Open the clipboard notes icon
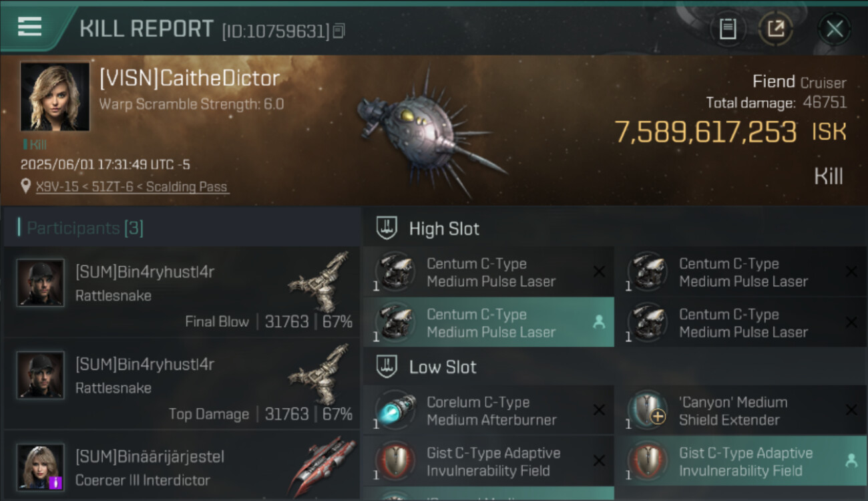The width and height of the screenshot is (868, 501). tap(727, 29)
